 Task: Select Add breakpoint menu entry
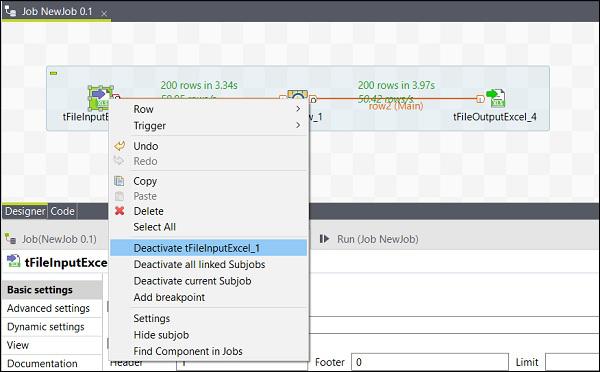click(209, 297)
